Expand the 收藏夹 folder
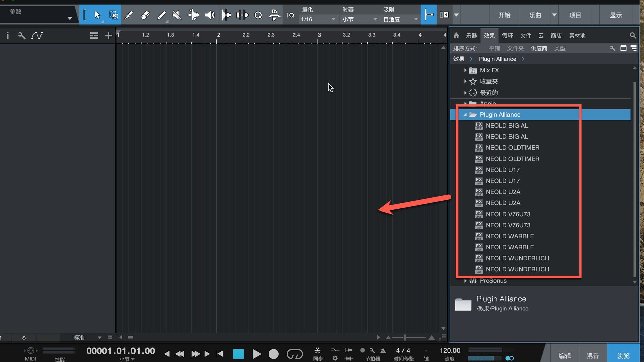 click(465, 81)
